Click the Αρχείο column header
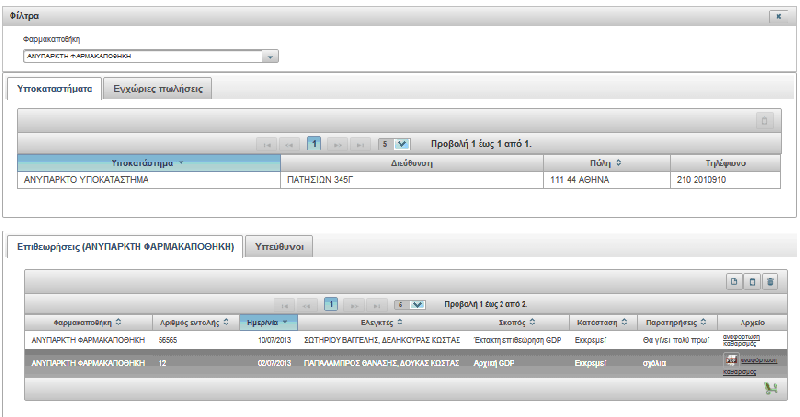 (753, 323)
